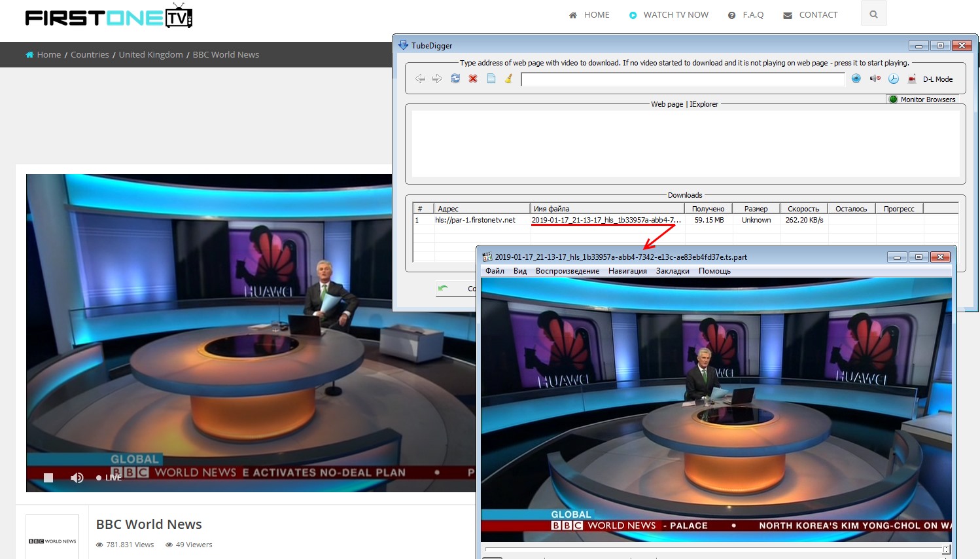Click the BBC World News channel thumbnail
Viewport: 980px width, 559px height.
(x=52, y=538)
